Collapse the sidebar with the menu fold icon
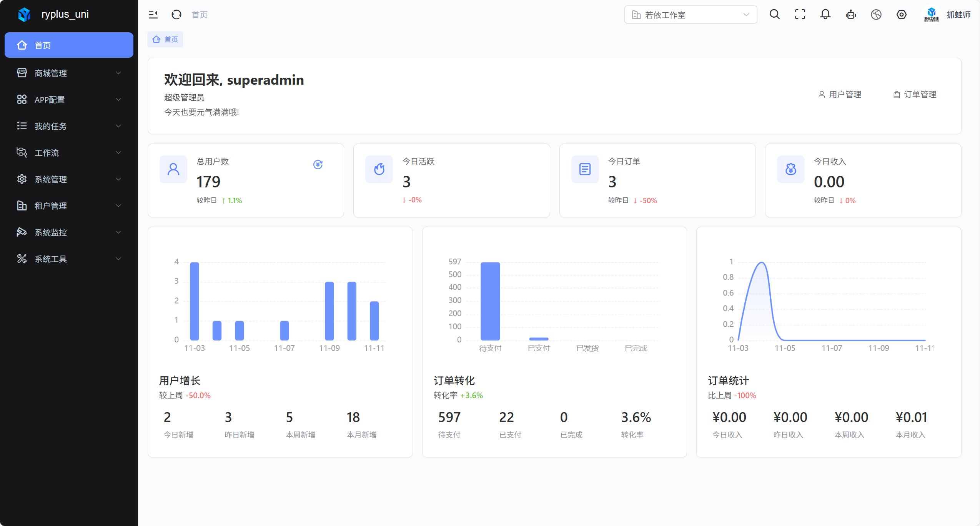The image size is (980, 526). click(x=153, y=15)
